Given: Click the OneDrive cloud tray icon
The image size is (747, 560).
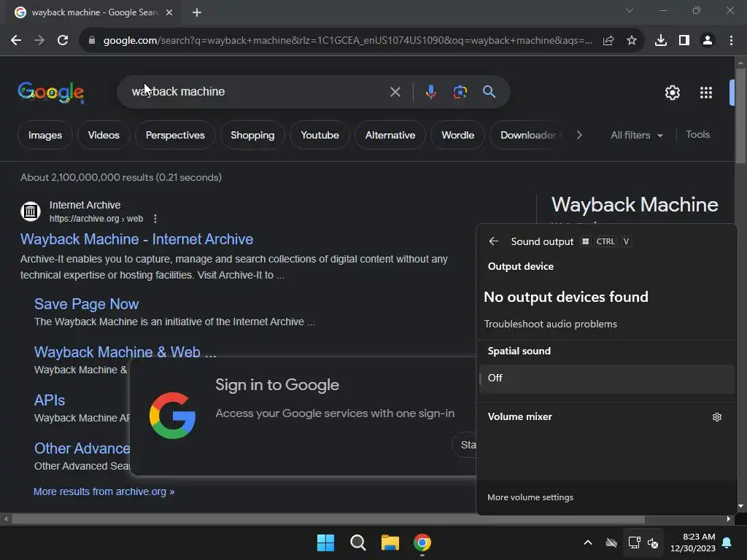Looking at the screenshot, I should pos(611,542).
